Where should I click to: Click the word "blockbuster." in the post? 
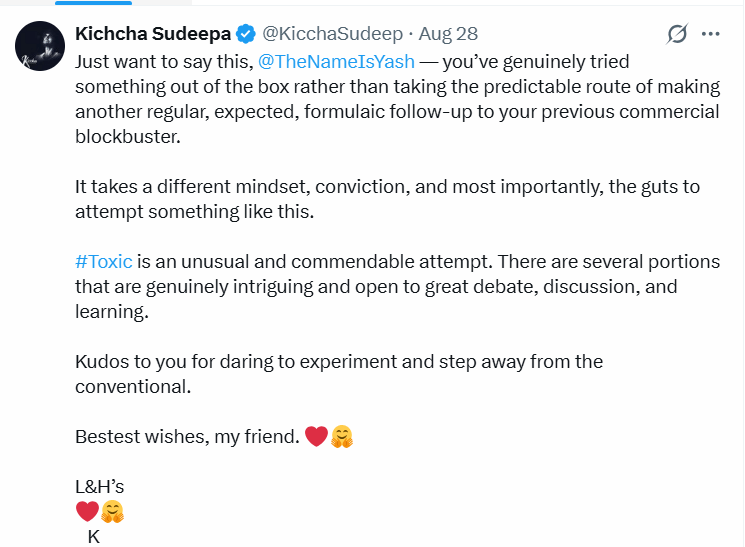pyautogui.click(x=128, y=137)
